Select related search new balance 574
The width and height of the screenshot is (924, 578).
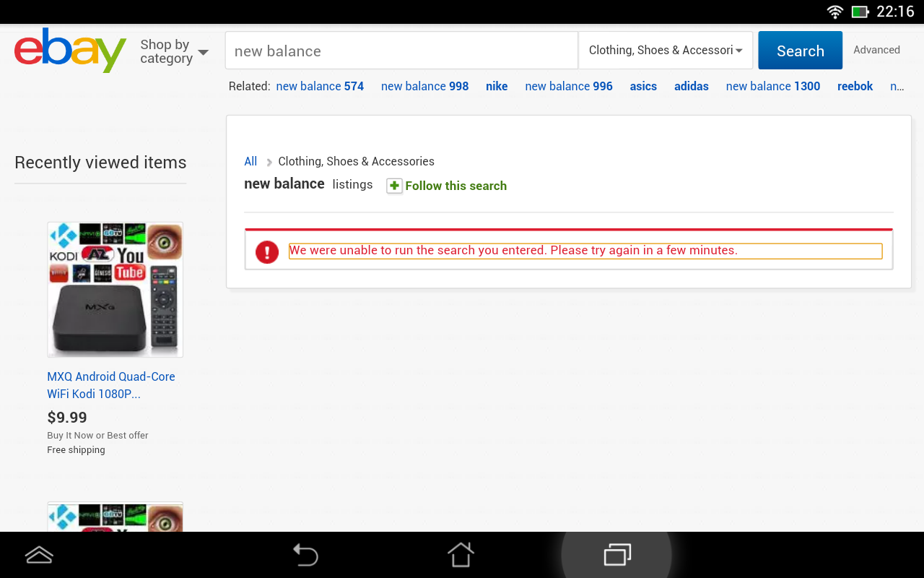[x=320, y=86]
